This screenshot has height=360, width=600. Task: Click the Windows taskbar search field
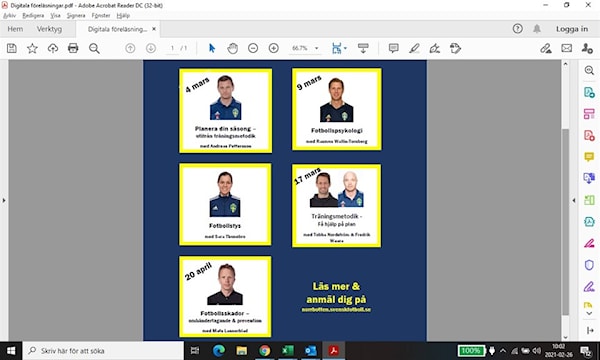pyautogui.click(x=103, y=351)
